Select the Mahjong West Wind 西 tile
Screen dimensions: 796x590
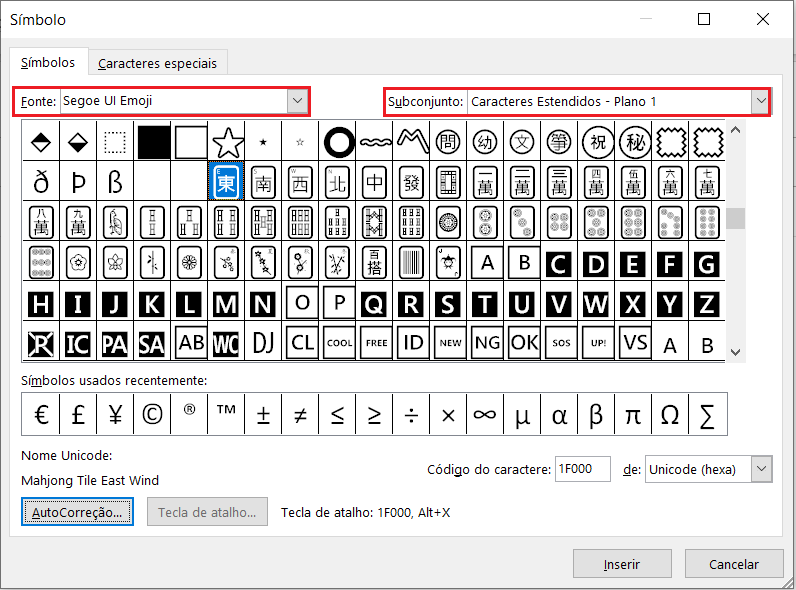click(301, 181)
